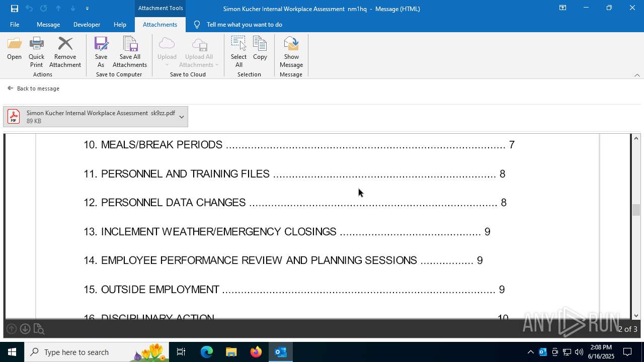The image size is (644, 362).
Task: Open File Explorer from taskbar
Action: (231, 352)
